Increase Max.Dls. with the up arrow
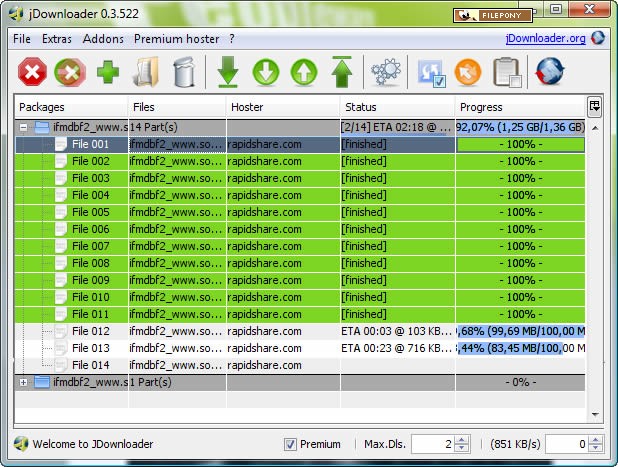Viewport: 618px width, 467px height. 462,440
